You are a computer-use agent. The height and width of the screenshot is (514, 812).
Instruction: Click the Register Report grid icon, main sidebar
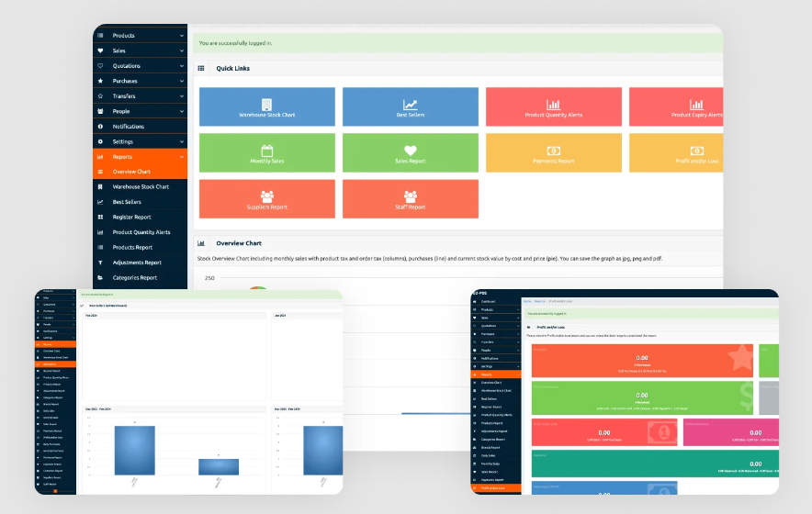pos(100,217)
